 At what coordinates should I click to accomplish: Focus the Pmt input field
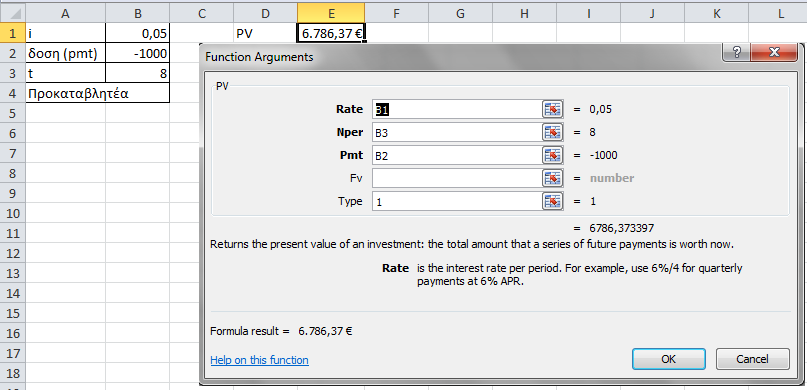point(457,155)
